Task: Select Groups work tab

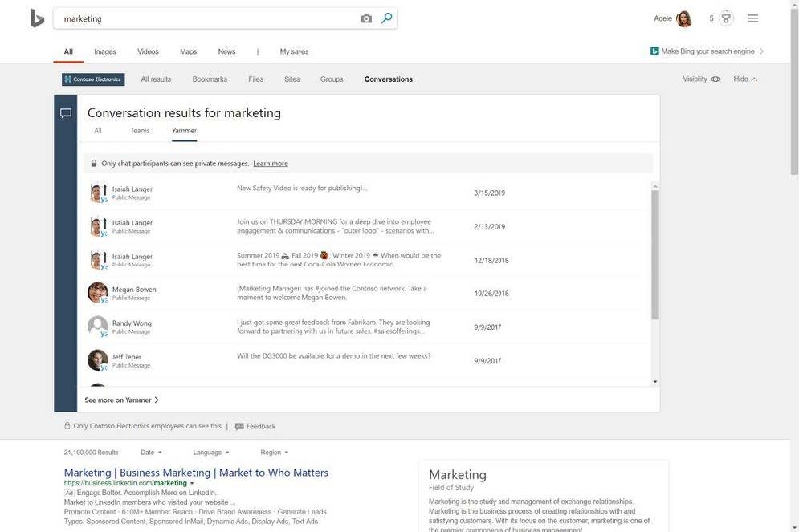Action: [332, 79]
